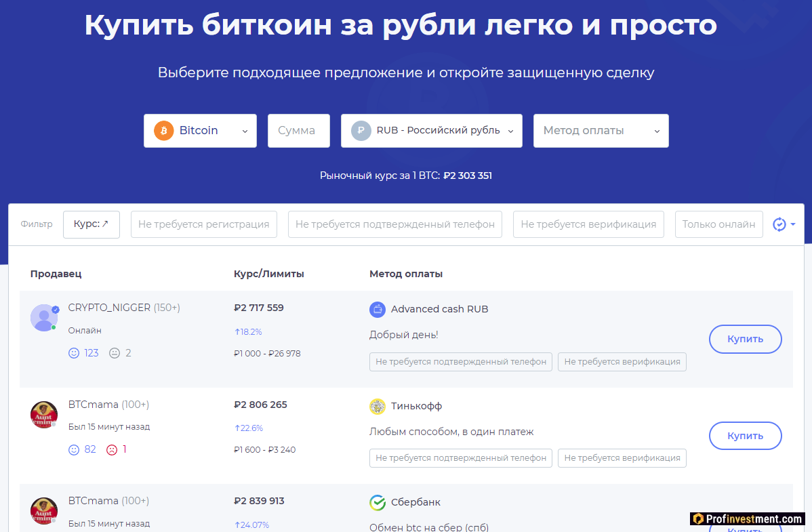Click the 'Сумма' amount input field
Screen dimensions: 812x532
click(x=298, y=131)
